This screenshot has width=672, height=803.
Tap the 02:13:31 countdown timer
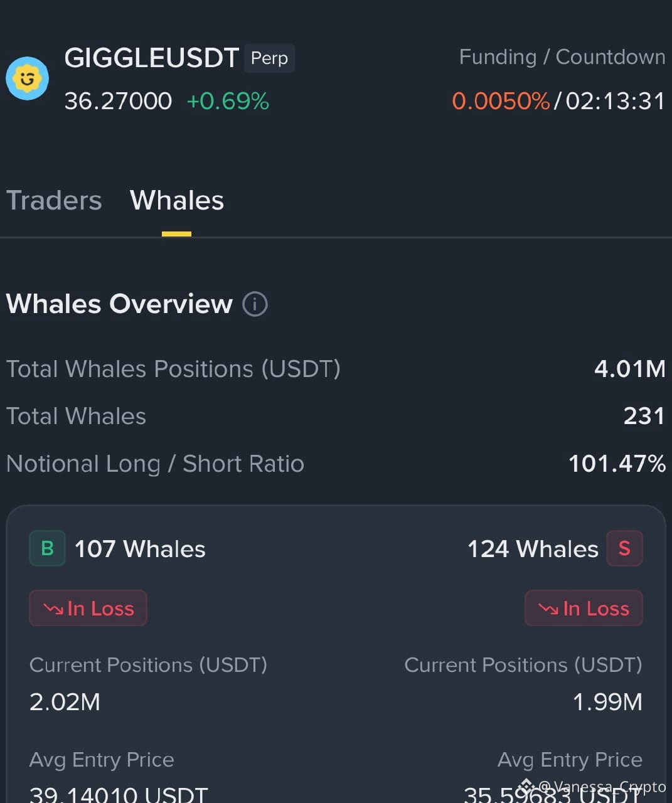[615, 101]
